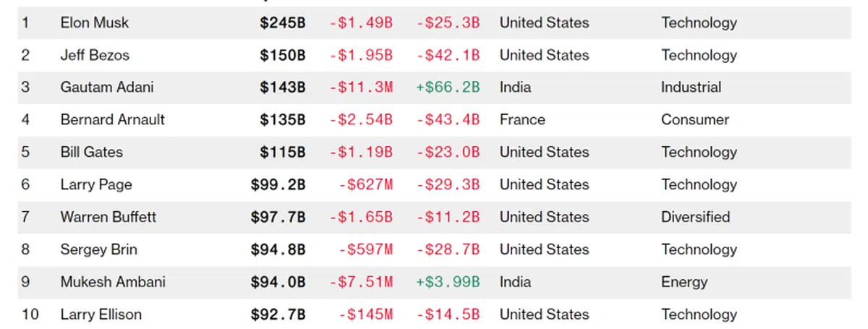This screenshot has height=329, width=868.
Task: Select Bernard Arnault in the list
Action: (112, 120)
